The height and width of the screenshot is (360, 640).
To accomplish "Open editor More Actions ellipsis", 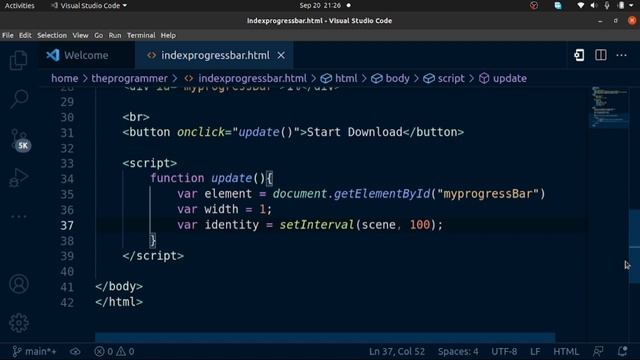I will tap(621, 55).
